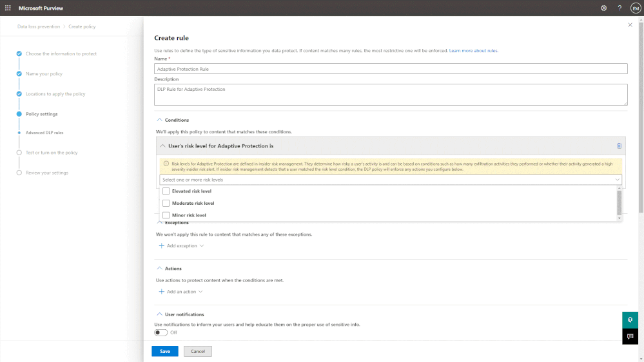Click the help question mark icon

pyautogui.click(x=620, y=8)
